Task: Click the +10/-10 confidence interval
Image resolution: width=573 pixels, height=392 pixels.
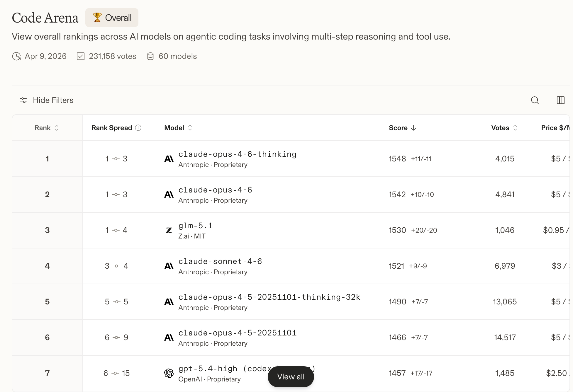Action: [x=422, y=195]
